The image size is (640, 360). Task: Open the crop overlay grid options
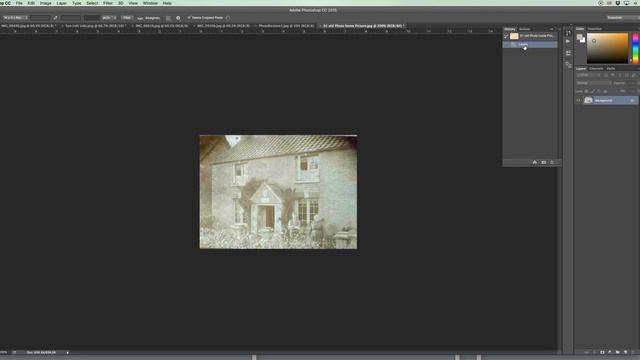(168, 18)
